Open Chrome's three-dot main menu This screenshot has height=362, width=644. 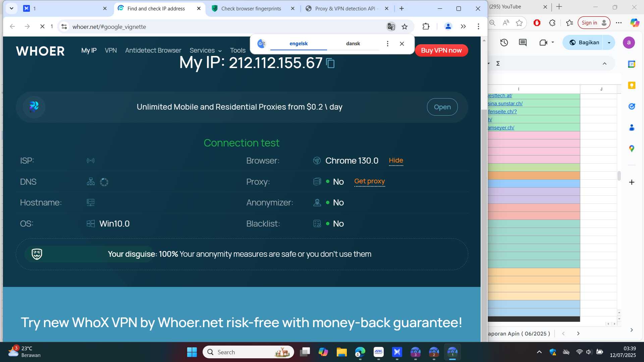[478, 26]
